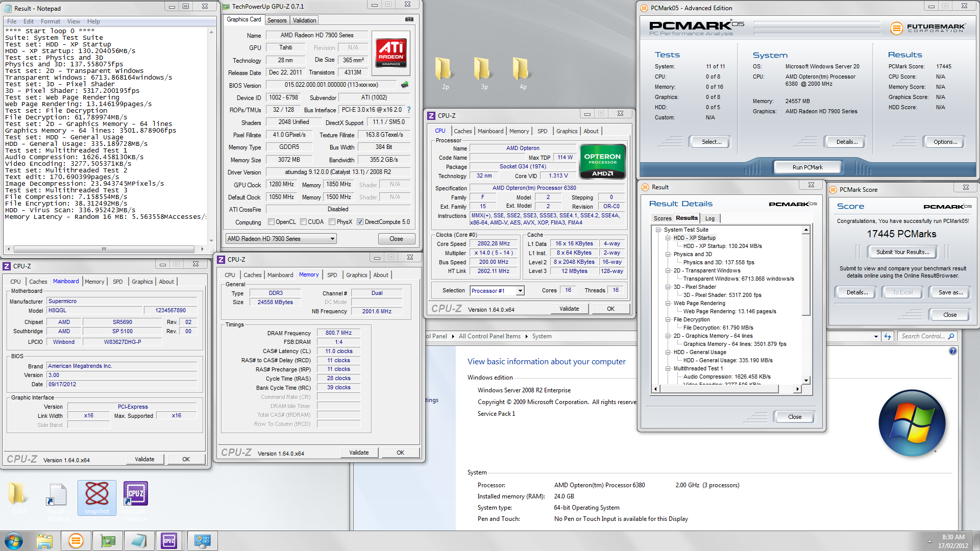Switch to Control Panel via taskbar icon
This screenshot has height=551, width=980.
[203, 541]
